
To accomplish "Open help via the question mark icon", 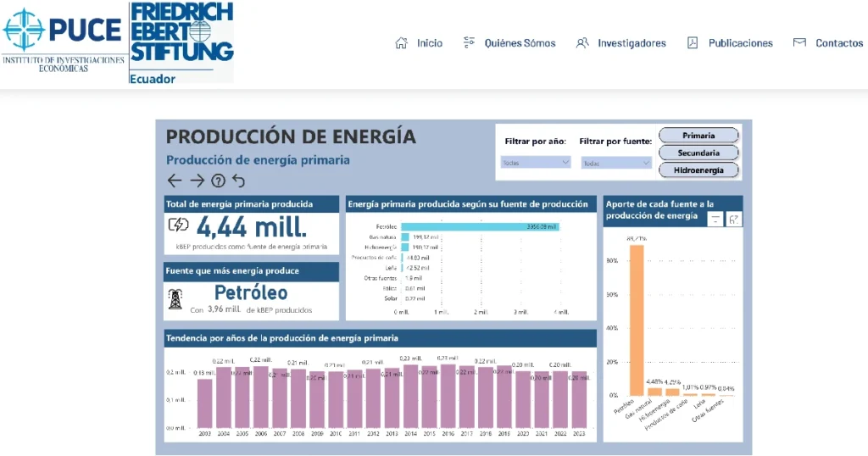I will tap(218, 181).
